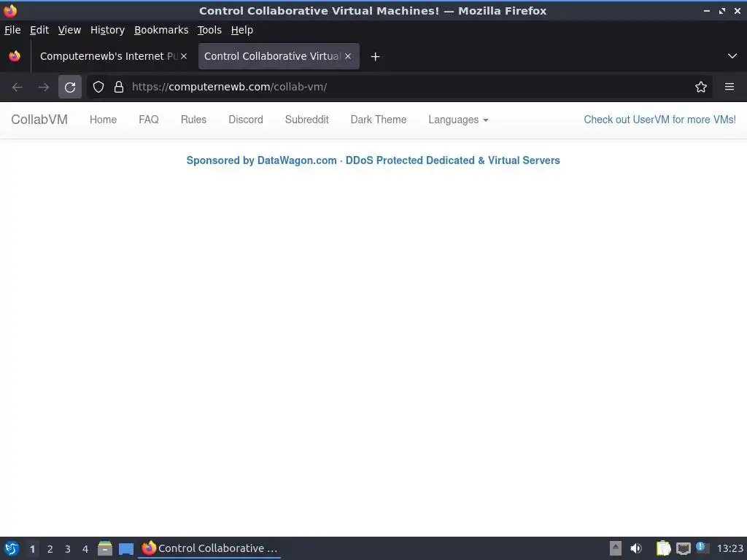Go forward one page in Firefox
The image size is (747, 560).
[43, 87]
